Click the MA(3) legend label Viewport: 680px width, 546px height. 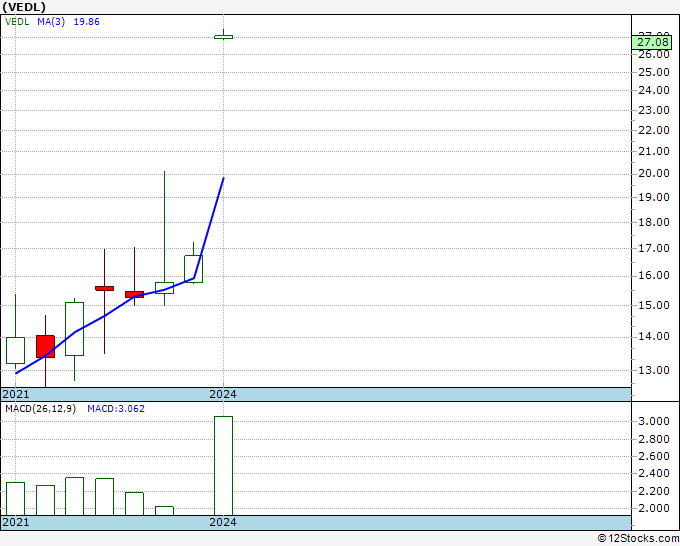point(51,22)
